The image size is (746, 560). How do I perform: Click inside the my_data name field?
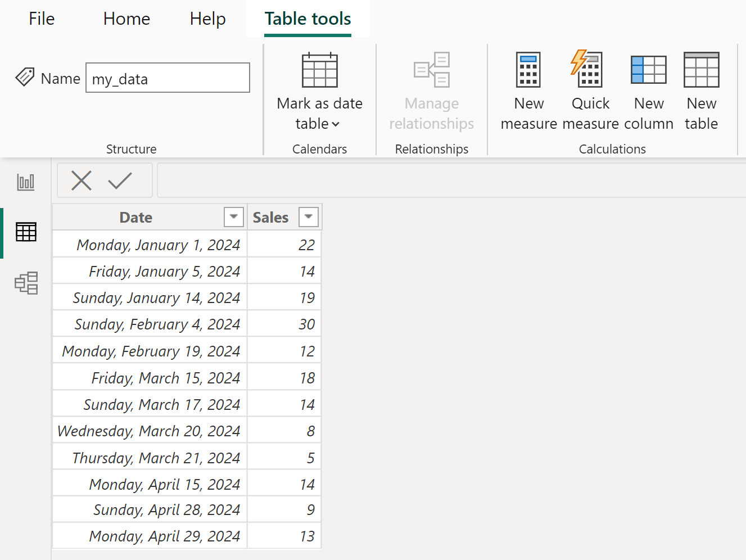[168, 78]
